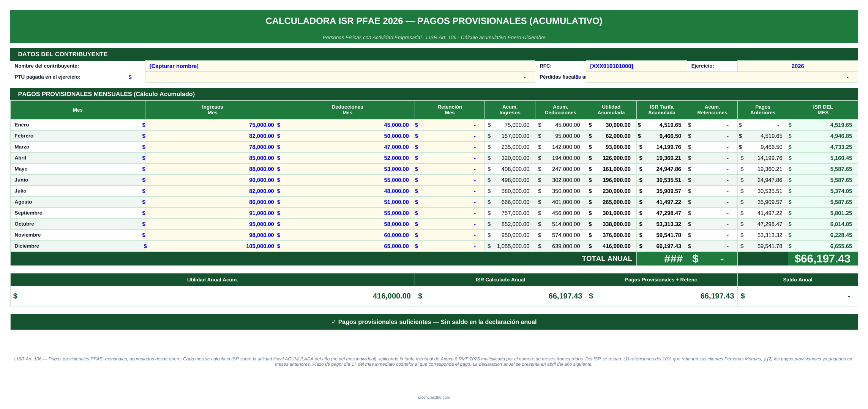
Task: Select the ISR DEL MES column header
Action: tap(823, 110)
